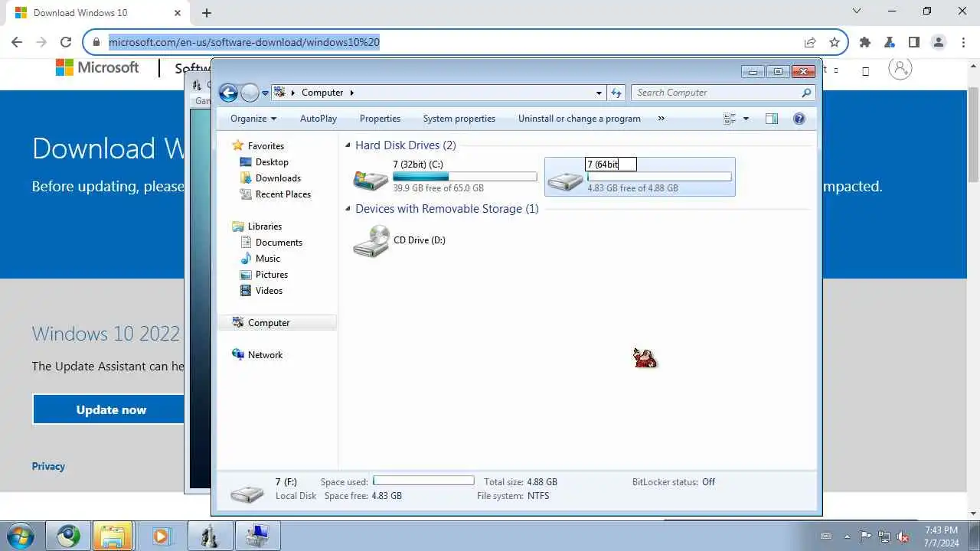Image resolution: width=980 pixels, height=551 pixels.
Task: Collapse Devices with Removable Storage group
Action: (348, 209)
